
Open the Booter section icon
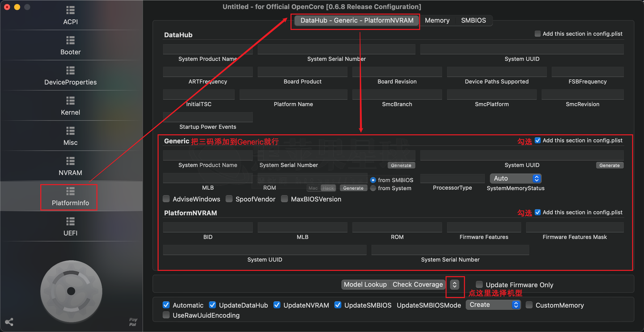(x=70, y=40)
